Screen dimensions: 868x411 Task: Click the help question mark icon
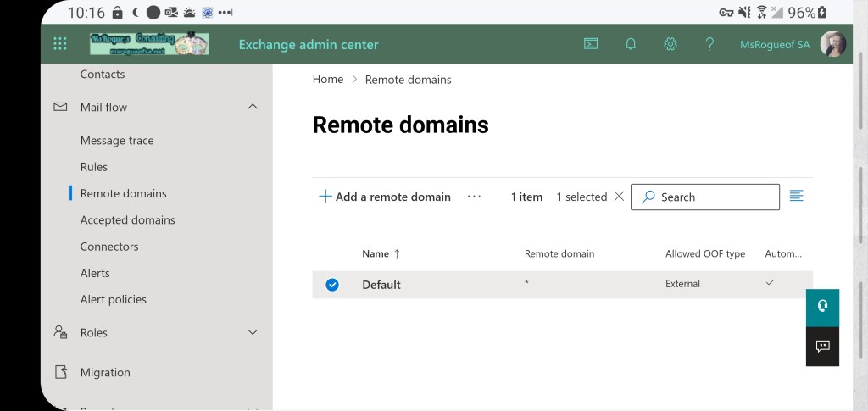[709, 44]
